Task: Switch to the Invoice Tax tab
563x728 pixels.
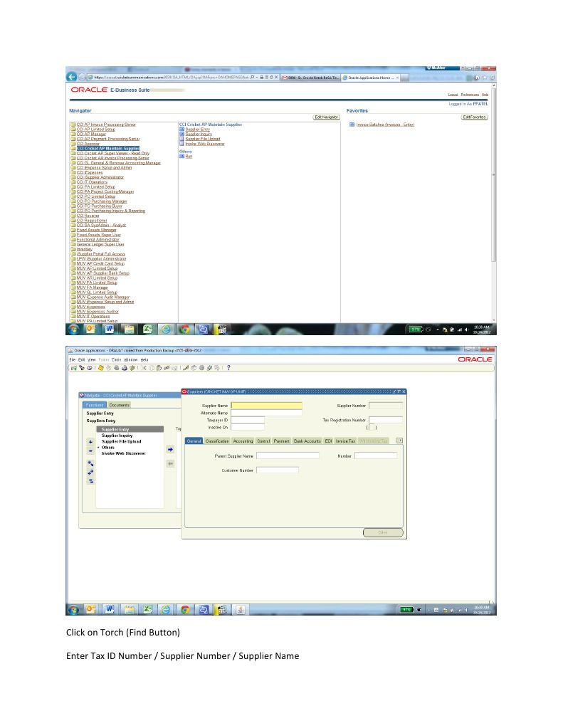Action: tap(346, 441)
